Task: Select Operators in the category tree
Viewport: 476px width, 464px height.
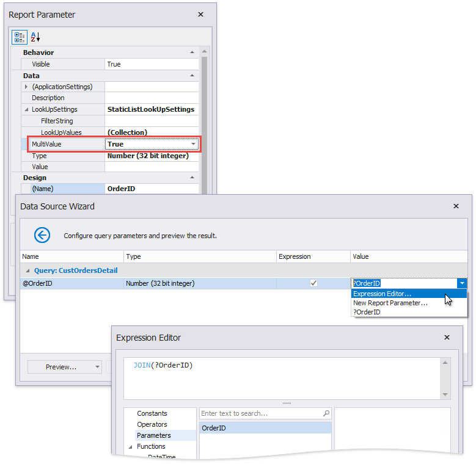Action: [x=152, y=424]
